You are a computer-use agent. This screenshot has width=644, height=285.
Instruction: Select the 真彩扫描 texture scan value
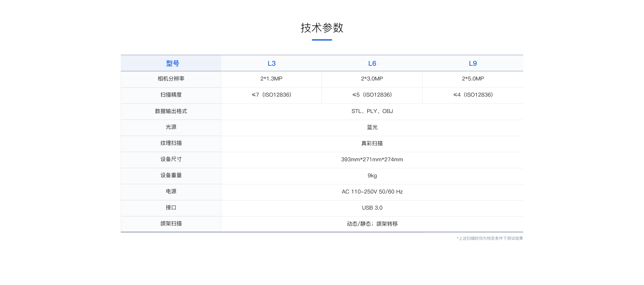tap(372, 144)
